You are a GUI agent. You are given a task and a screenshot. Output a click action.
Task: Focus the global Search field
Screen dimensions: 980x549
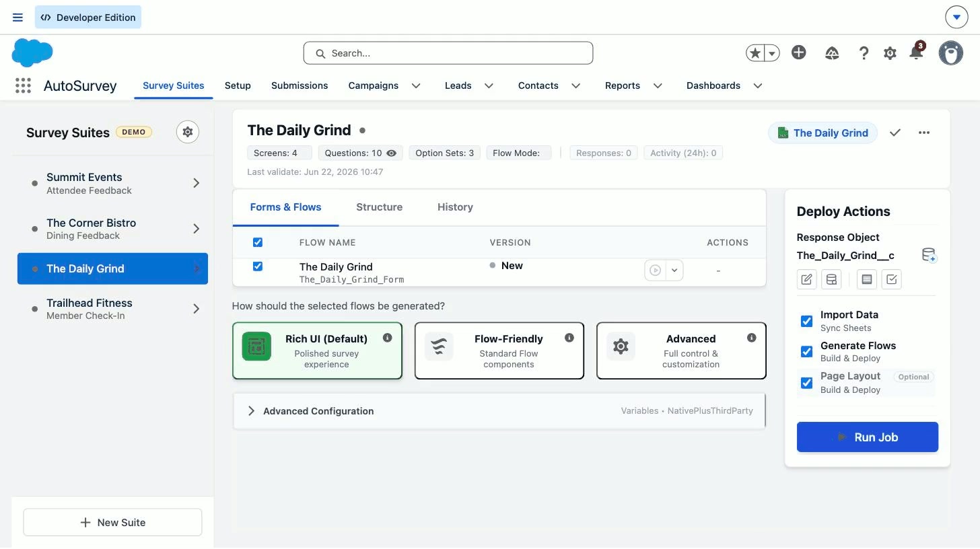click(448, 53)
